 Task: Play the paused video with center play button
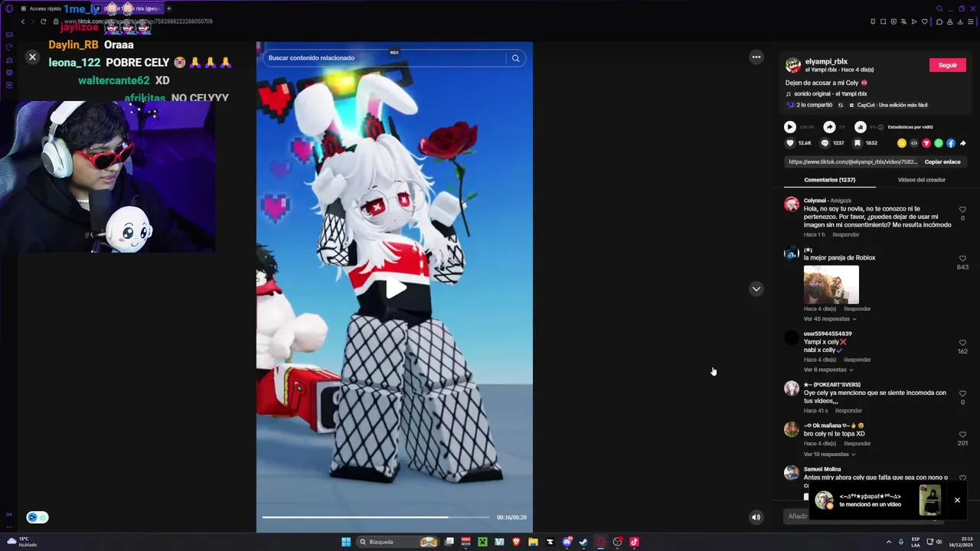click(395, 288)
